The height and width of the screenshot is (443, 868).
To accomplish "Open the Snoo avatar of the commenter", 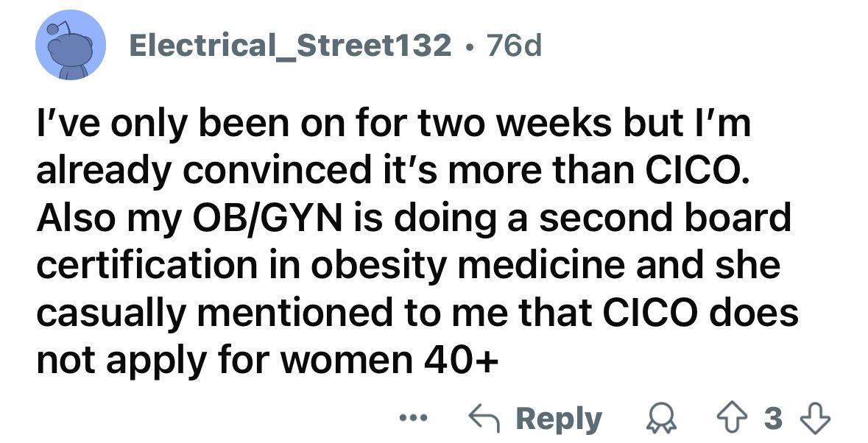I will pyautogui.click(x=71, y=45).
